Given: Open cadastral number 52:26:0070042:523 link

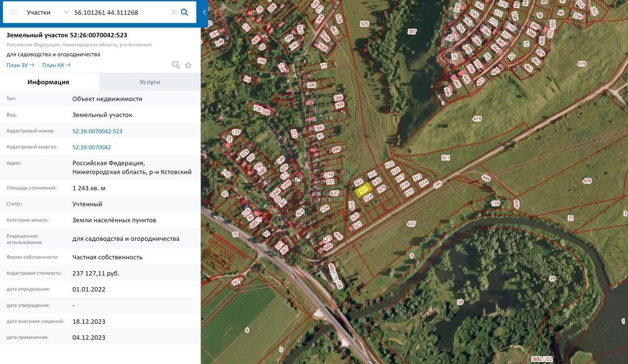Looking at the screenshot, I should (x=97, y=131).
